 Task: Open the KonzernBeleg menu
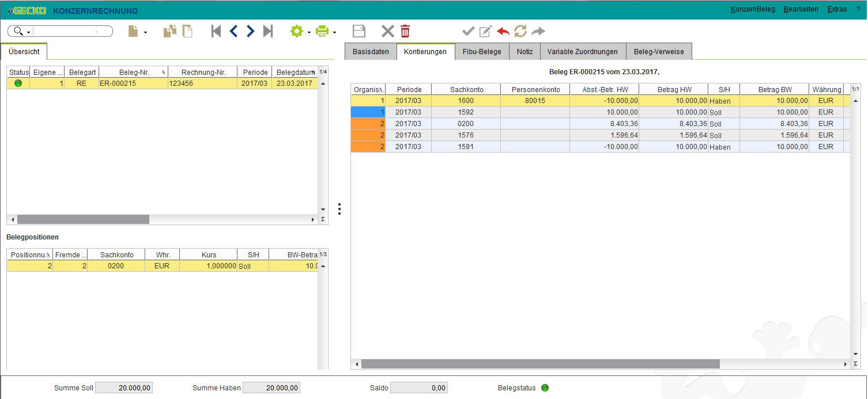752,9
